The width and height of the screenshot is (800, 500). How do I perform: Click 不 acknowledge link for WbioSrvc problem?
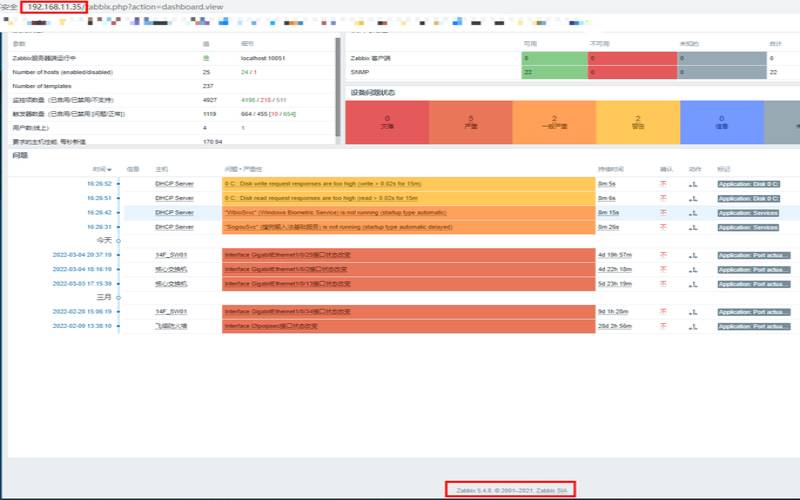click(x=662, y=213)
